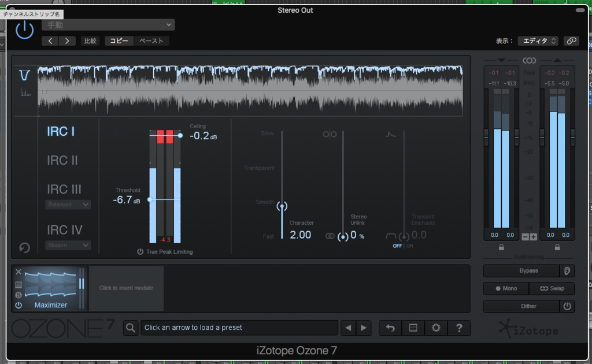
Task: Click the input meter down-arrow icon
Action: pyautogui.click(x=501, y=60)
